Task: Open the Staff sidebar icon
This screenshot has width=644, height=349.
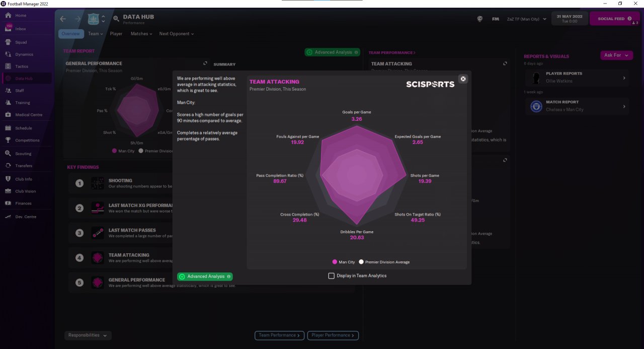Action: tap(8, 91)
